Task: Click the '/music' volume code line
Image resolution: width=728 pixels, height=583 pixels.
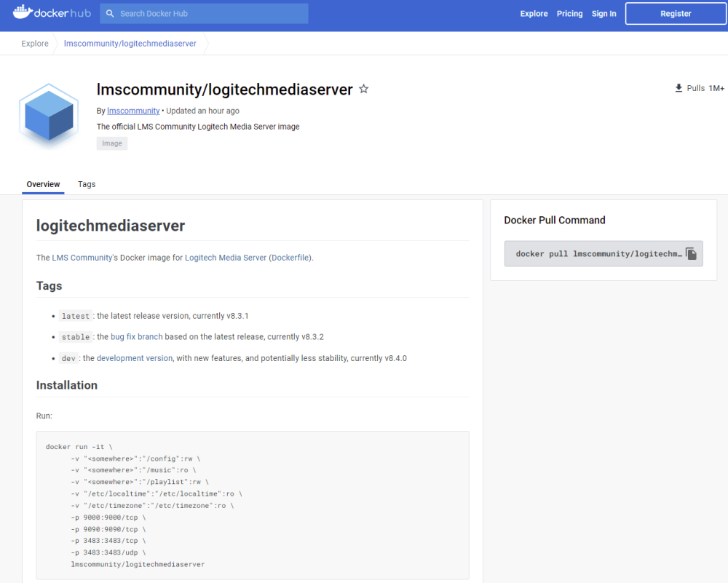Action: click(x=134, y=470)
